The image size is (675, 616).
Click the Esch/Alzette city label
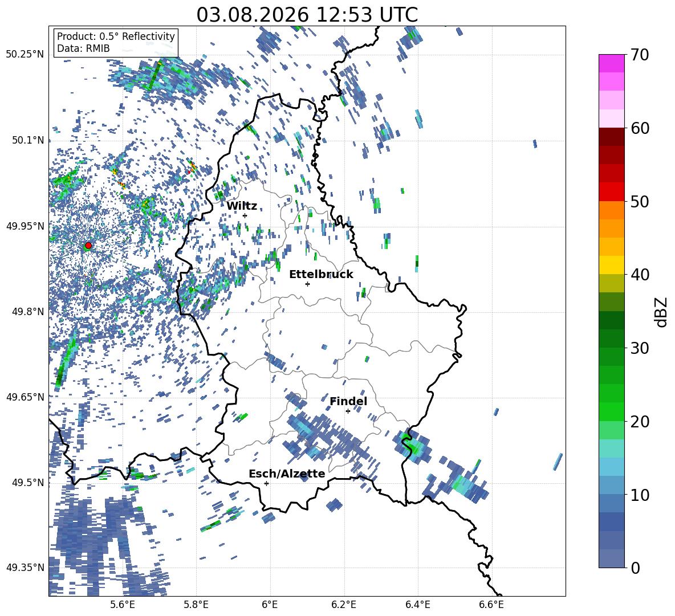(287, 474)
